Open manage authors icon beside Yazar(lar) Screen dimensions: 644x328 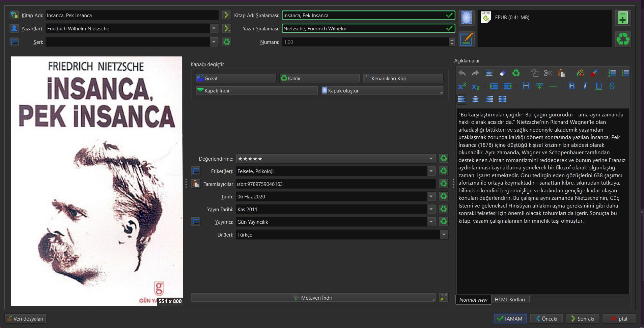pyautogui.click(x=14, y=28)
